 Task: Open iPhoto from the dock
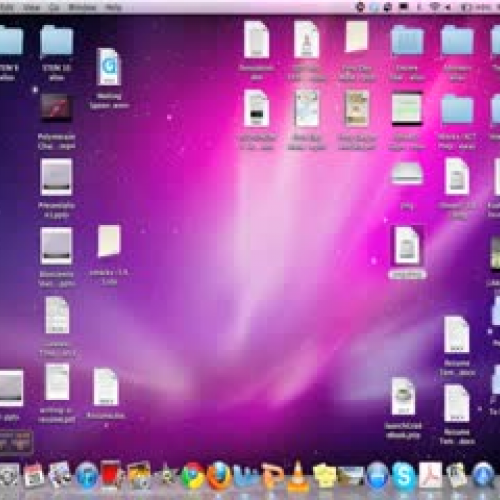pyautogui.click(x=139, y=476)
